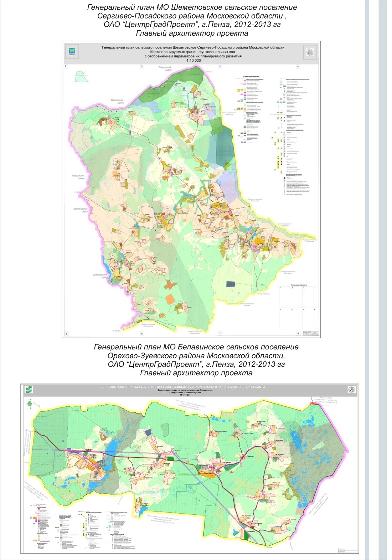Click the logo in Belavinskoe map's top-right corner
The height and width of the screenshot is (560, 392).
[351, 390]
